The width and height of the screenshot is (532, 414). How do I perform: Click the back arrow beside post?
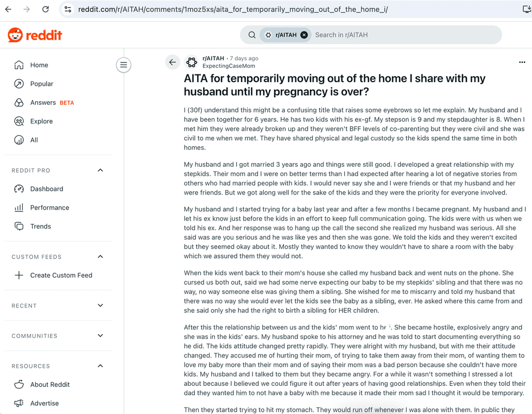pos(173,62)
